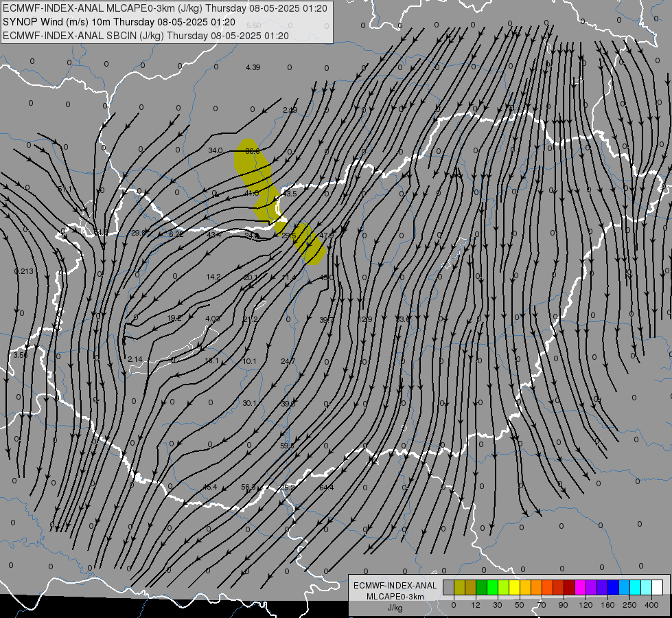
Task: Select the pure yellow legend swatch before 50
Action: [x=515, y=587]
